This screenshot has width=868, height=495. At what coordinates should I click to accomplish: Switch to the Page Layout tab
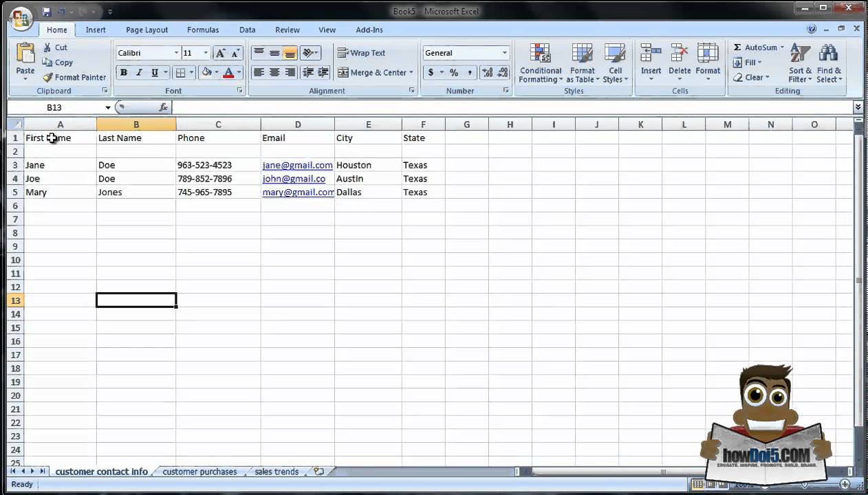pos(147,30)
